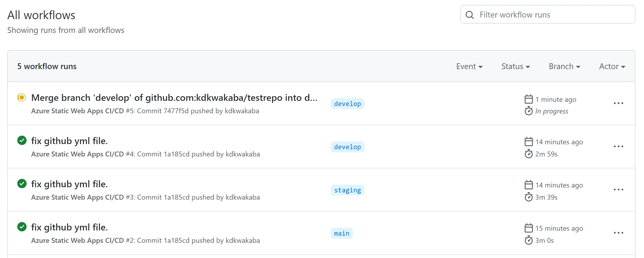Open the fix github yml file run #4
The height and width of the screenshot is (258, 644).
(x=70, y=141)
